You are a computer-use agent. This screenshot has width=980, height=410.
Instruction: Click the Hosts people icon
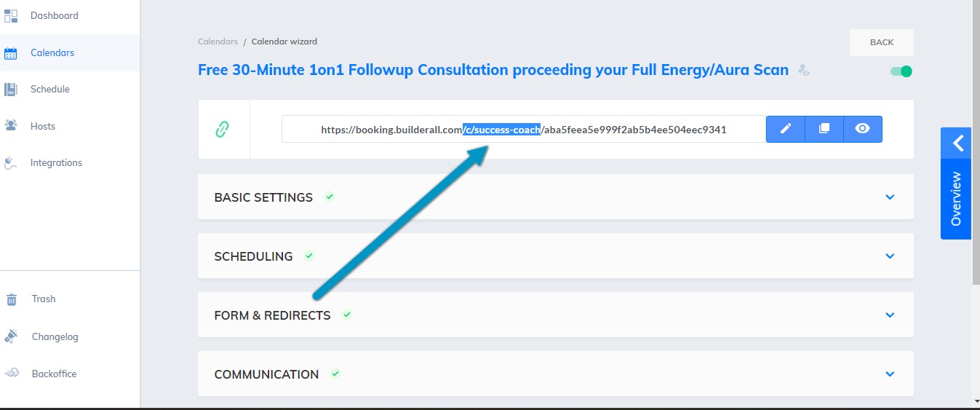pos(12,126)
